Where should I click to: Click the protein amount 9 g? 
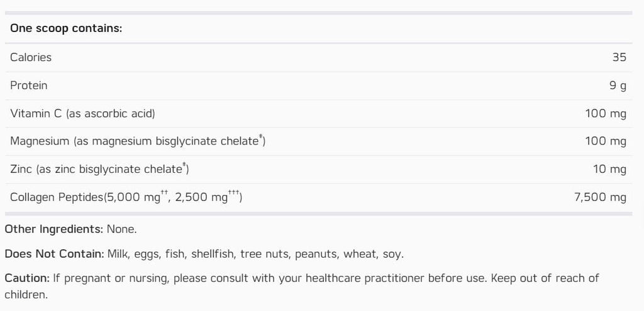coord(618,85)
